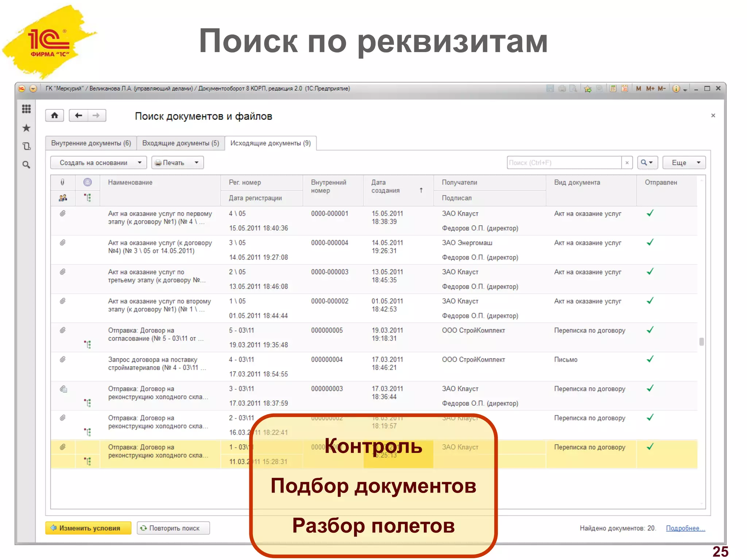The image size is (747, 560).
Task: Open search magnifier in left sidebar
Action: 26,165
